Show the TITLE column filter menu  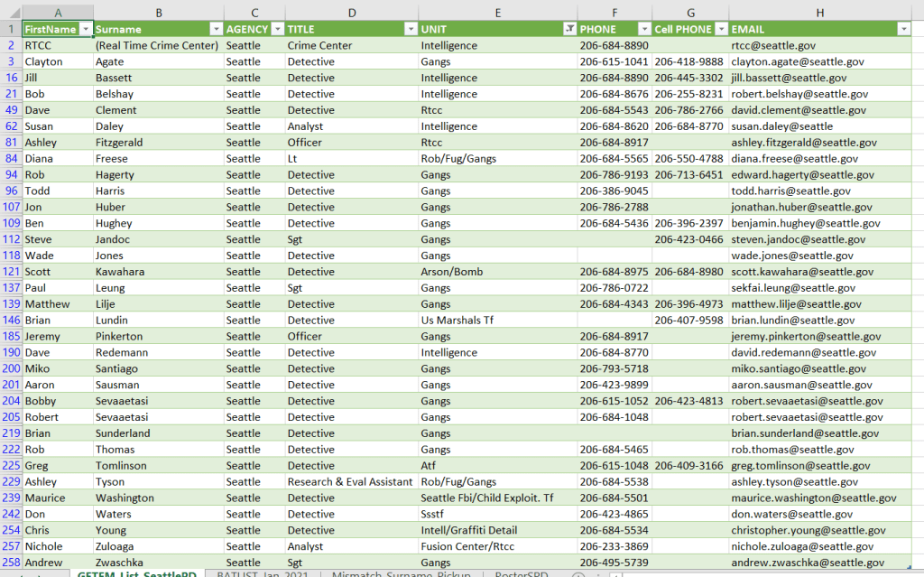tap(411, 29)
